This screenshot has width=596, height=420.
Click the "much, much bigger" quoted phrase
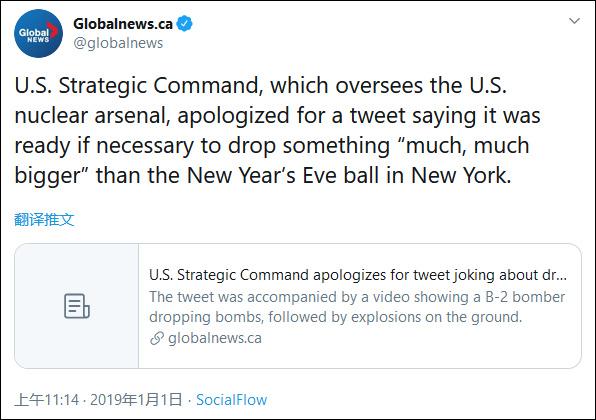point(272,161)
